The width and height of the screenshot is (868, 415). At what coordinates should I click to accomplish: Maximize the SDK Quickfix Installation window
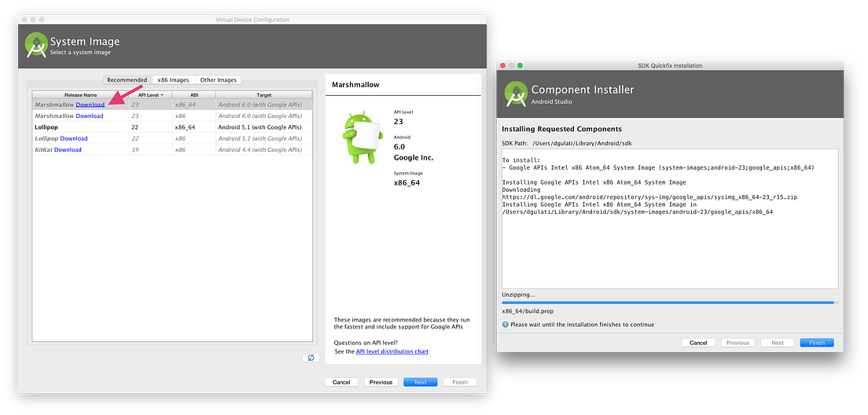[x=520, y=66]
